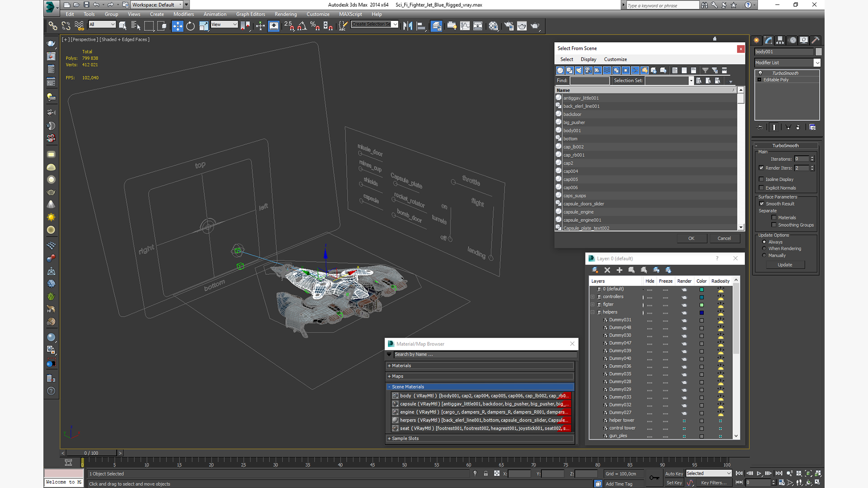Screen dimensions: 868x488
Task: Open the Graph Editors menu
Action: click(x=250, y=14)
